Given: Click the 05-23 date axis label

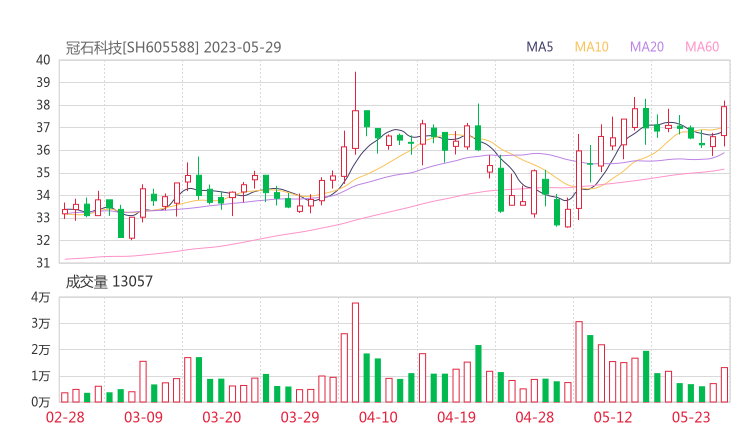Looking at the screenshot, I should (691, 417).
